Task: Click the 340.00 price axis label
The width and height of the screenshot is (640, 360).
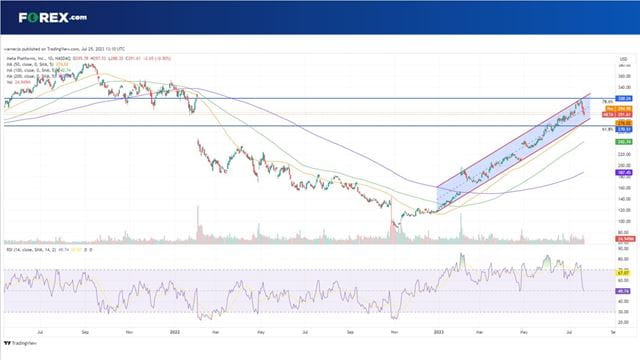Action: pos(624,87)
